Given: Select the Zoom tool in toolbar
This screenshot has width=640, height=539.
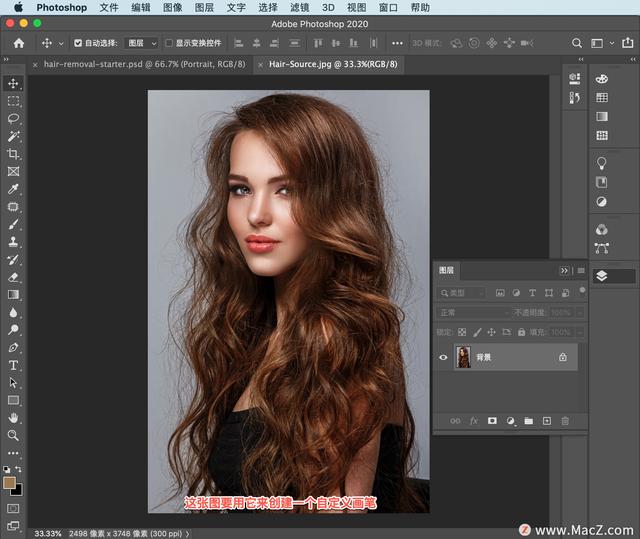Looking at the screenshot, I should 14,435.
